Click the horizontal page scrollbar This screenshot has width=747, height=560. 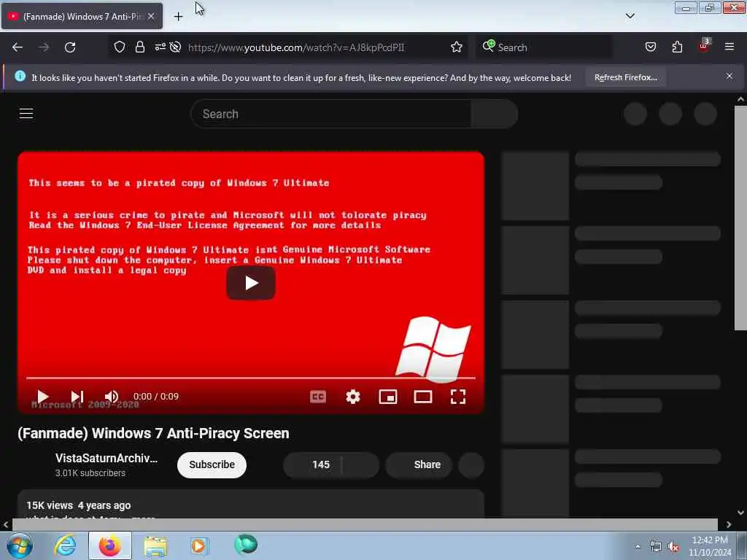point(365,524)
